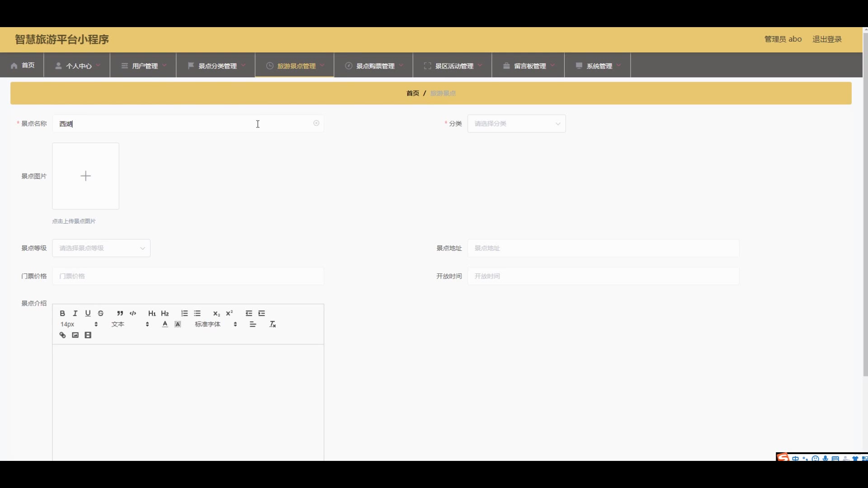868x488 pixels.
Task: Toggle underline formatting in the editor
Action: click(88, 313)
